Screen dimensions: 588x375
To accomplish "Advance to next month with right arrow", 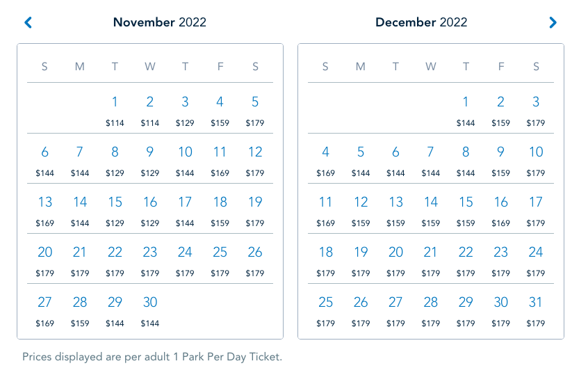I will pyautogui.click(x=553, y=23).
